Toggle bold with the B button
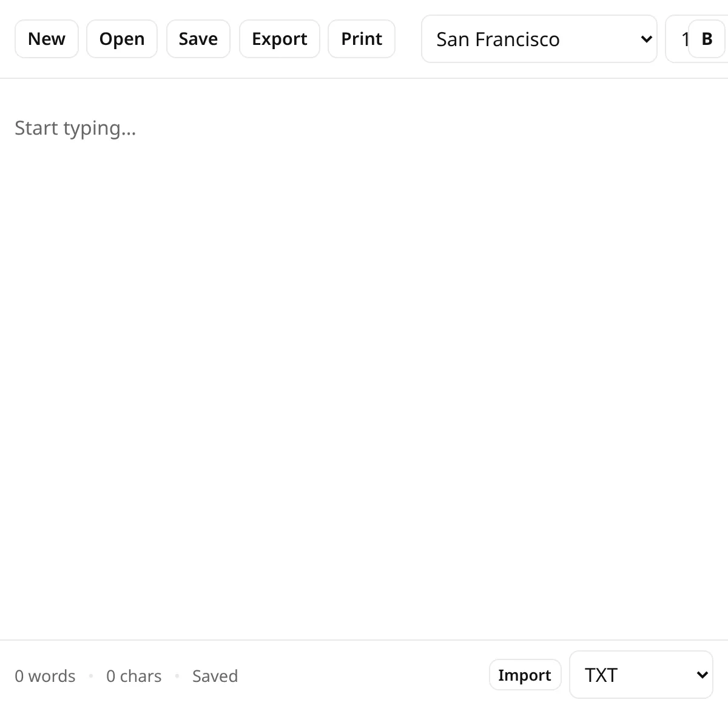 [707, 39]
